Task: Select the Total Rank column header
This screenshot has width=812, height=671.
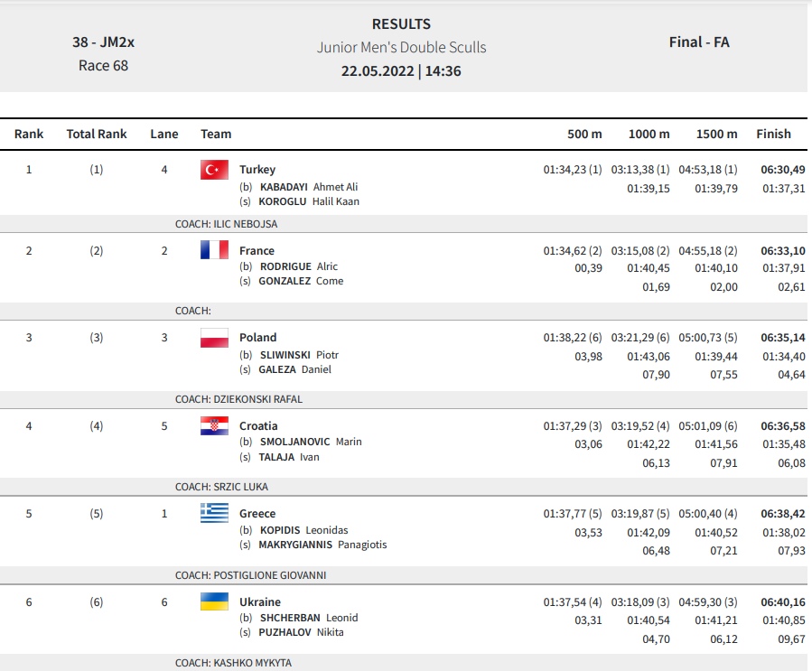Action: click(x=97, y=134)
